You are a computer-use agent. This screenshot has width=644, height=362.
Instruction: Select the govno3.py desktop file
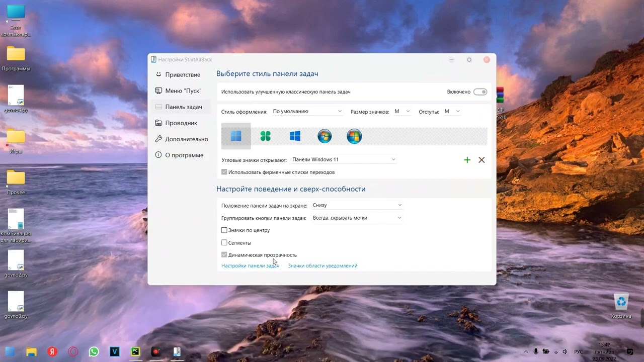(x=16, y=305)
